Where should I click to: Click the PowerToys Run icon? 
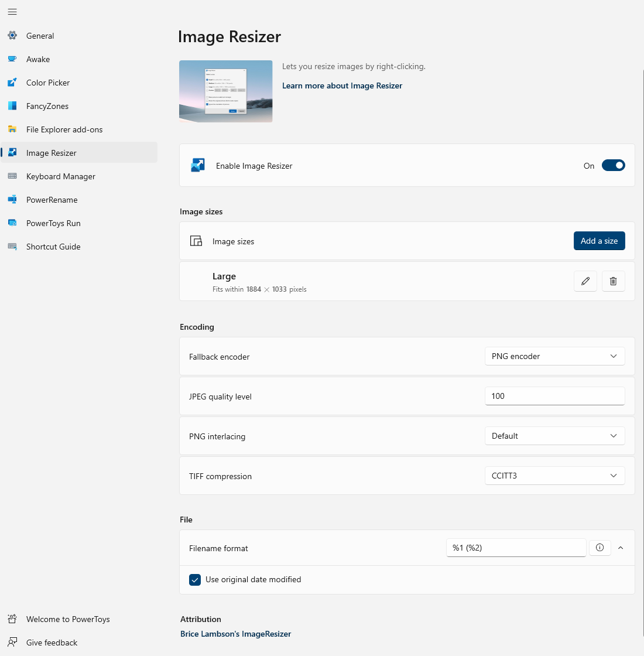pyautogui.click(x=12, y=223)
